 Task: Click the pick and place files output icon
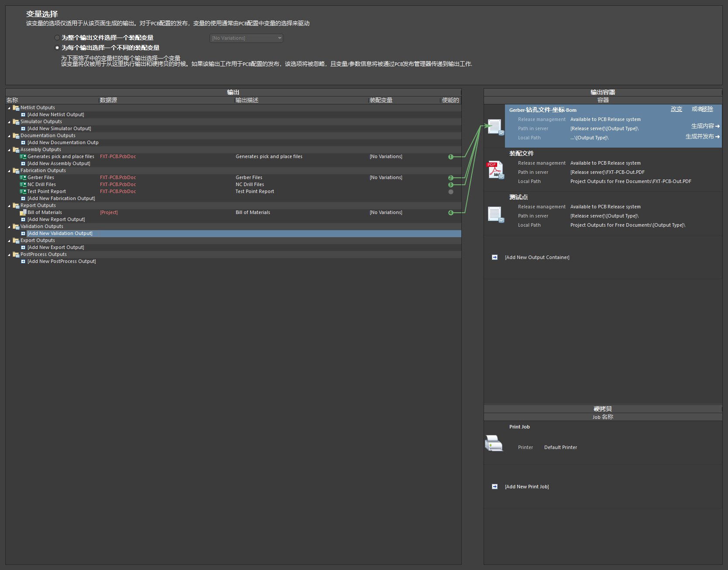(23, 156)
